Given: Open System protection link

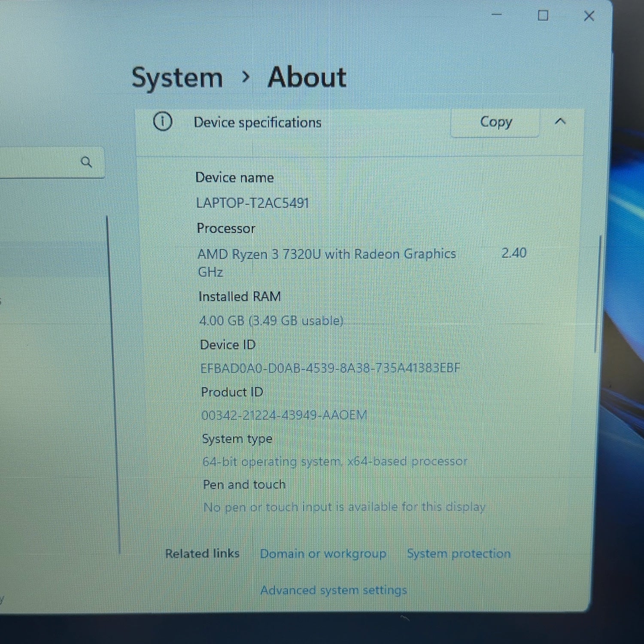Looking at the screenshot, I should (x=459, y=553).
